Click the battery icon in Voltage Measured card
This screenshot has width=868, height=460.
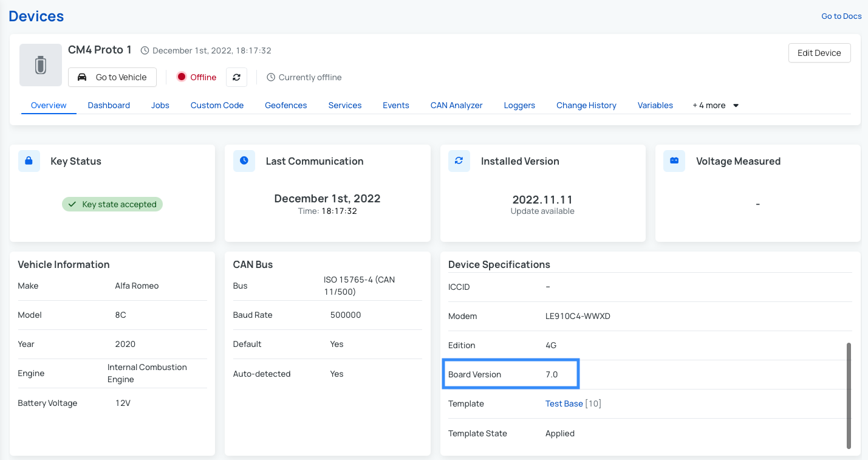coord(674,161)
